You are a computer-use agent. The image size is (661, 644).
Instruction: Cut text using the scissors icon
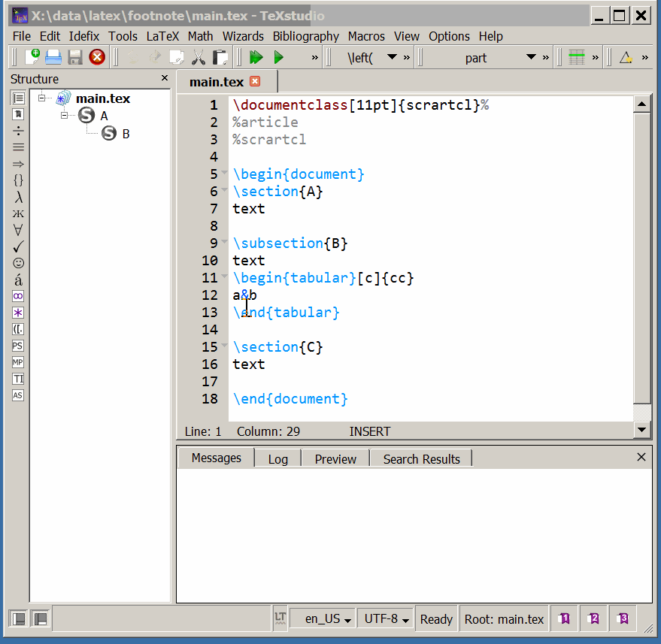pyautogui.click(x=199, y=56)
